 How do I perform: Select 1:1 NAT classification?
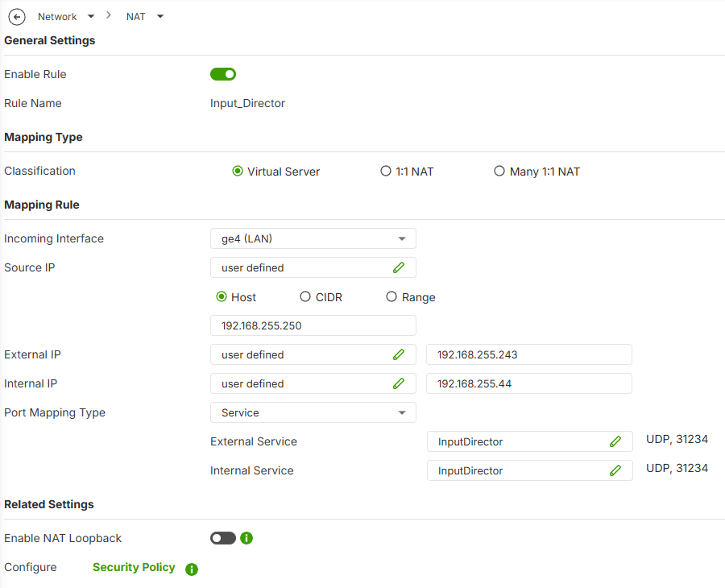pos(386,171)
